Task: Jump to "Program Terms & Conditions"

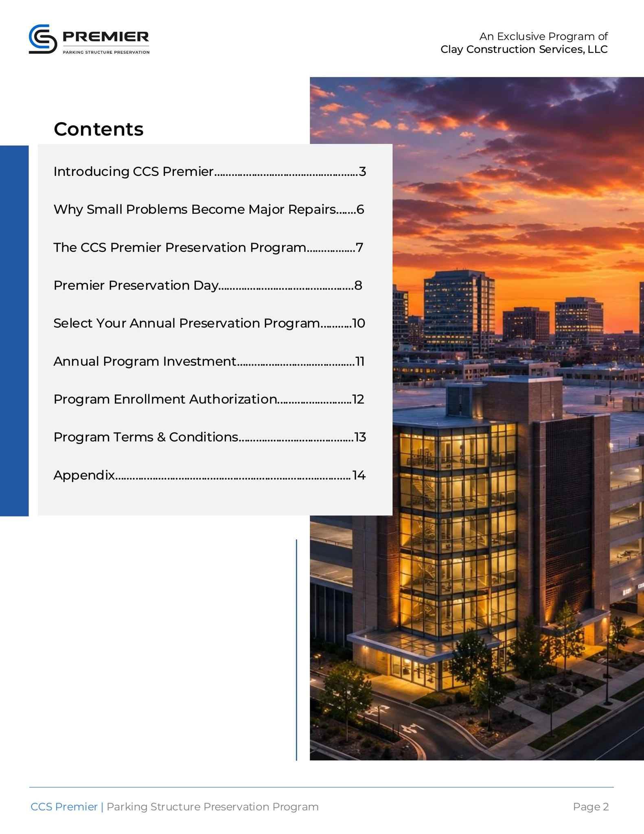Action: pyautogui.click(x=210, y=437)
